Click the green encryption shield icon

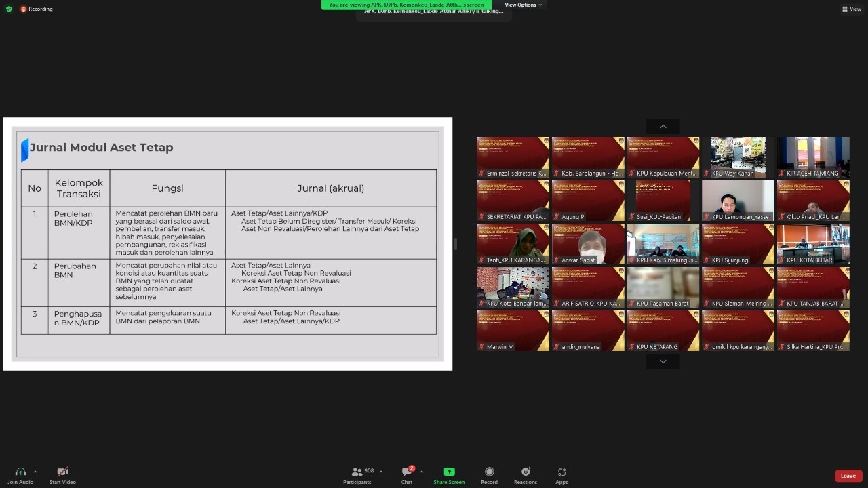point(9,9)
